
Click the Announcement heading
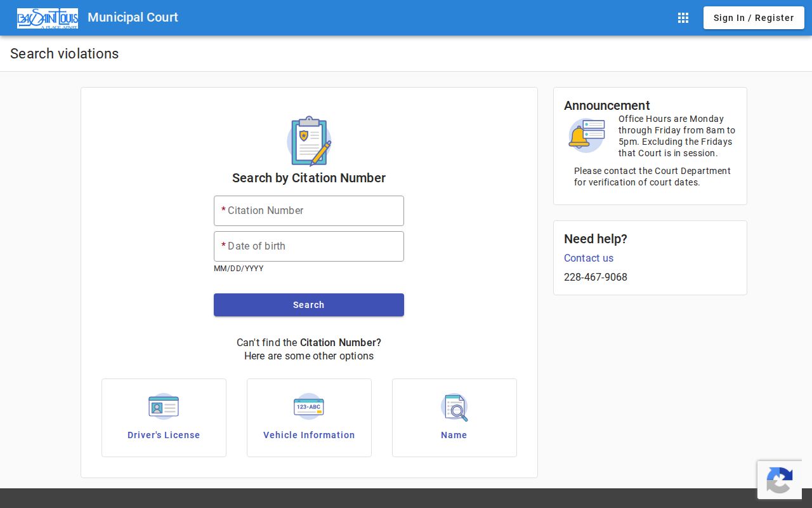tap(607, 105)
